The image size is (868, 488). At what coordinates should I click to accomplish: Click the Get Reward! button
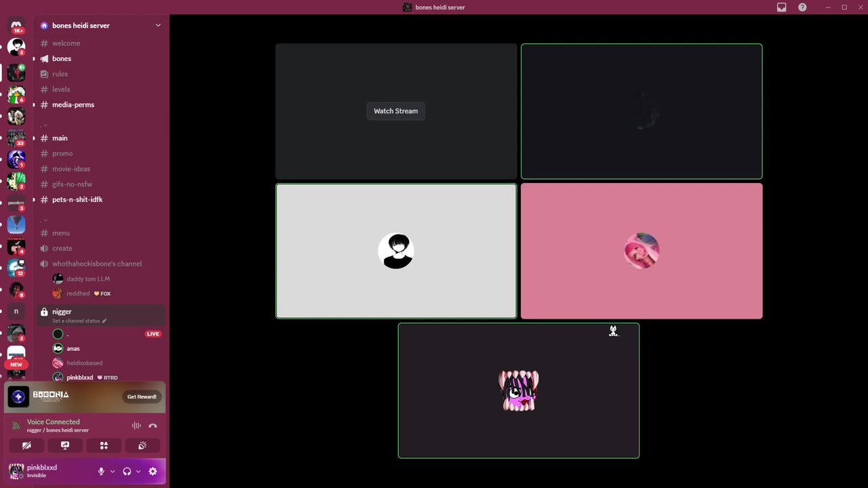tap(142, 396)
